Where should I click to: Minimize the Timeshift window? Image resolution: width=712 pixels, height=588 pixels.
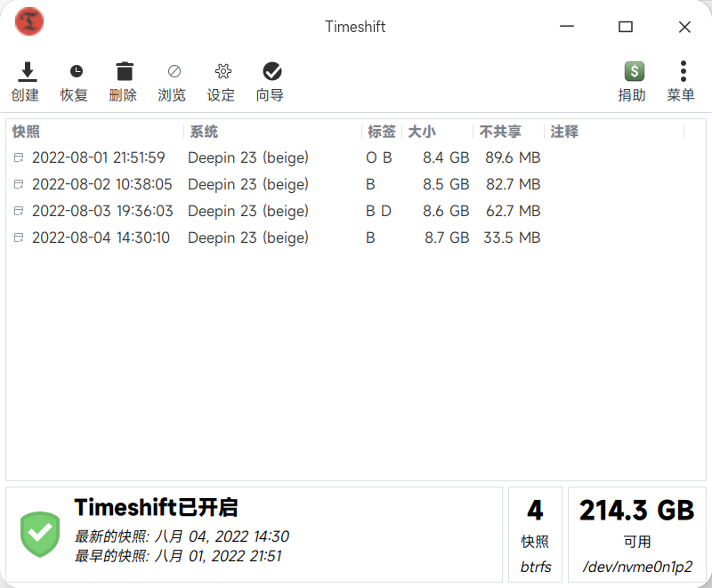click(567, 27)
